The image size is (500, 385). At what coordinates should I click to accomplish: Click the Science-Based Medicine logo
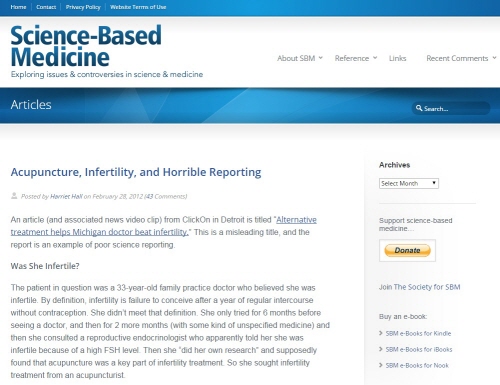[86, 46]
